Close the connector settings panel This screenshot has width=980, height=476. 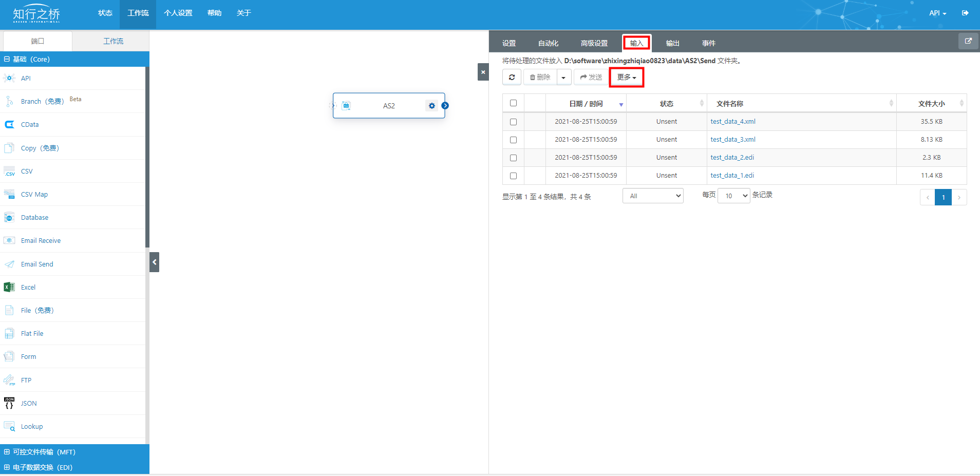coord(483,72)
